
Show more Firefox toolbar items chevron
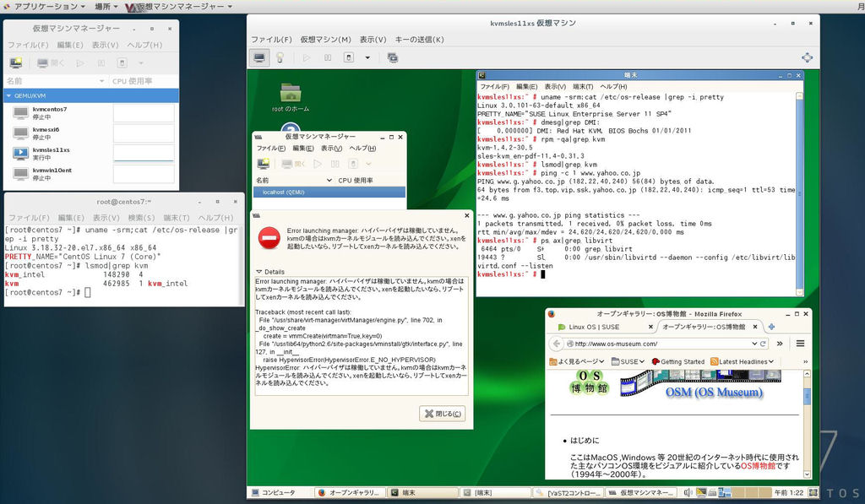(x=780, y=344)
